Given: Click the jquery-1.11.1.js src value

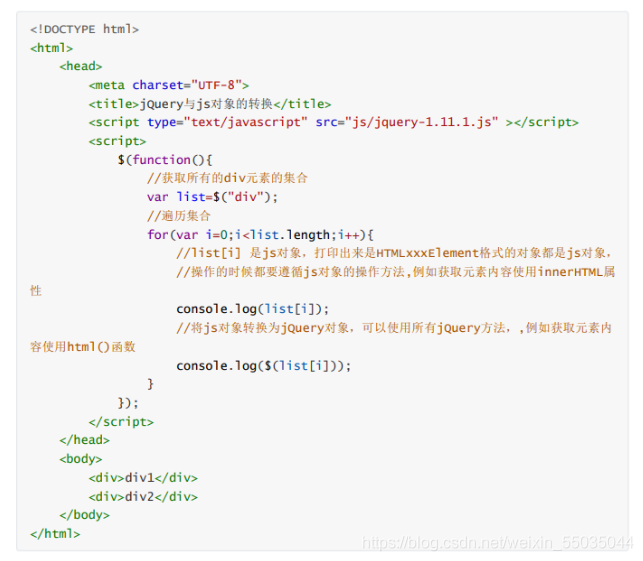Looking at the screenshot, I should (x=421, y=122).
